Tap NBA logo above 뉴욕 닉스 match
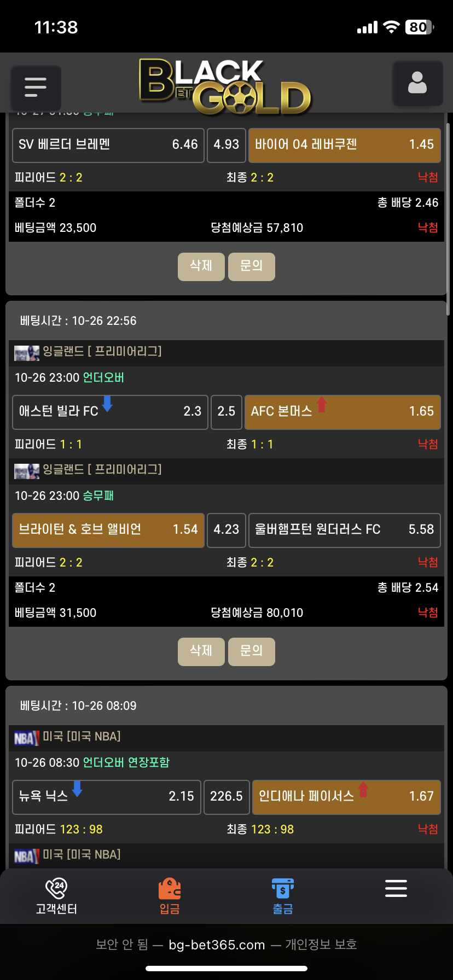453x980 pixels. [x=26, y=738]
